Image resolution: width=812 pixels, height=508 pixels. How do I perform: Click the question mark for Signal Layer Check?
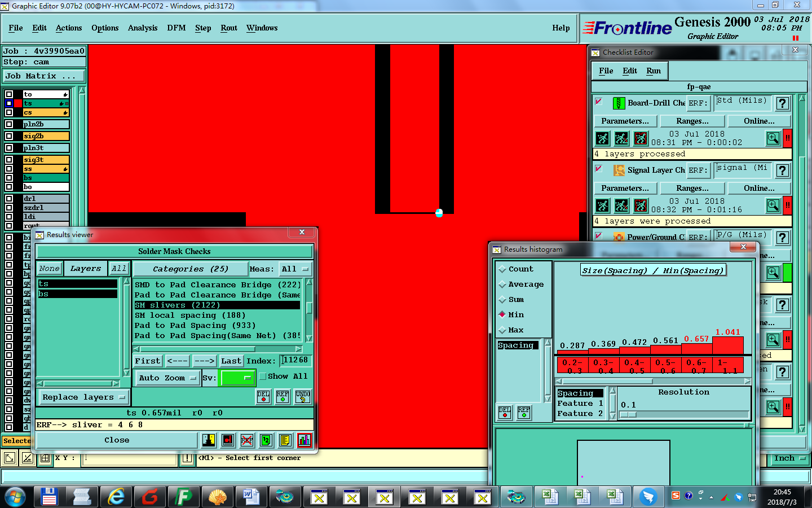783,170
